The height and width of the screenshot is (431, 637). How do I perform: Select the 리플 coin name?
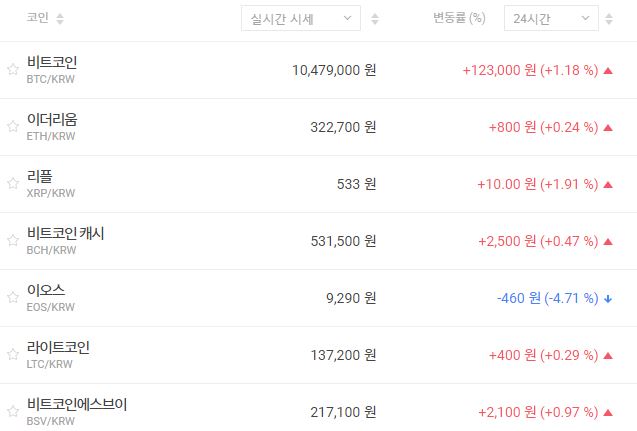tap(40, 177)
